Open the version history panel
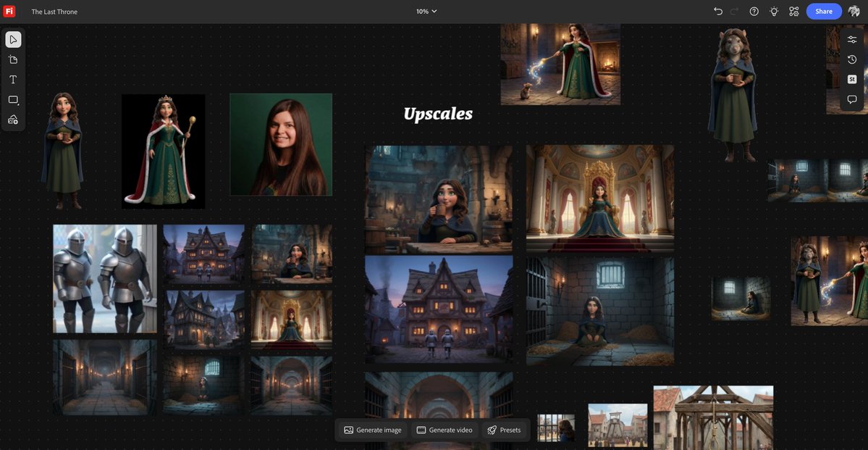The image size is (868, 450). point(852,58)
